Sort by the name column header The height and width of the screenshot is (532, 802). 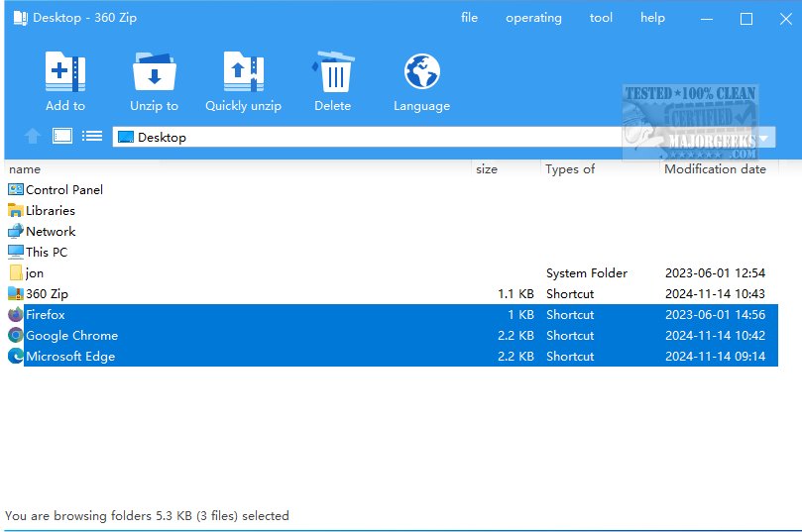[x=25, y=169]
